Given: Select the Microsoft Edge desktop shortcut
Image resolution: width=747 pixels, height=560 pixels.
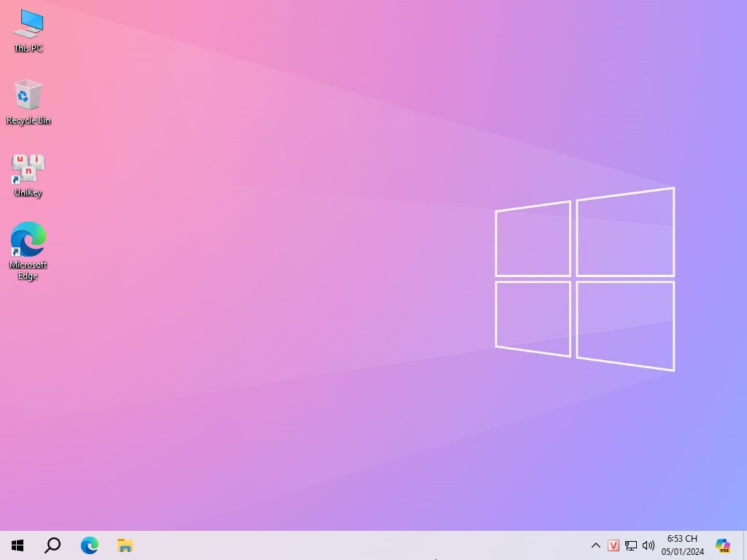Looking at the screenshot, I should pos(28,251).
